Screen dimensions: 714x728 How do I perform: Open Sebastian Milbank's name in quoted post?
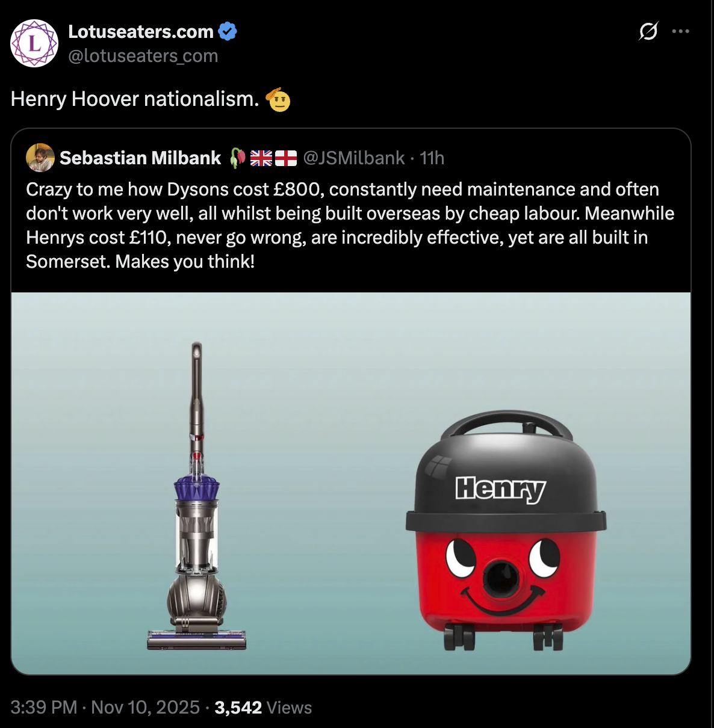click(x=140, y=158)
